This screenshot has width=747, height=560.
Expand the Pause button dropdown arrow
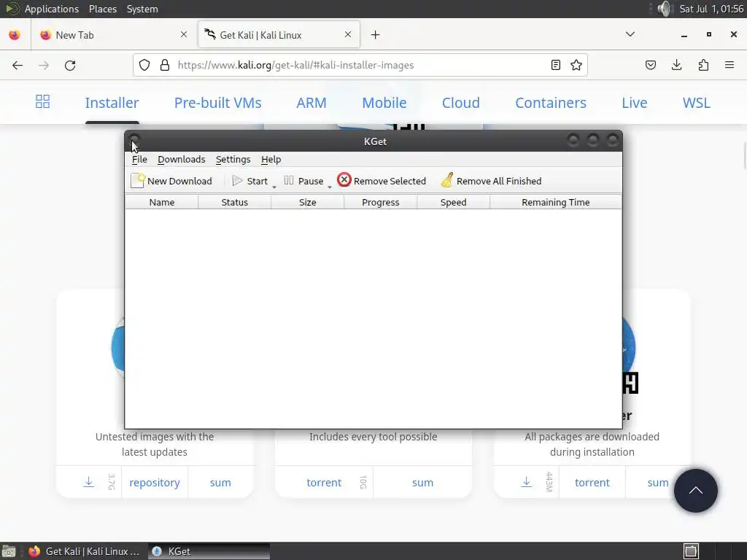329,187
